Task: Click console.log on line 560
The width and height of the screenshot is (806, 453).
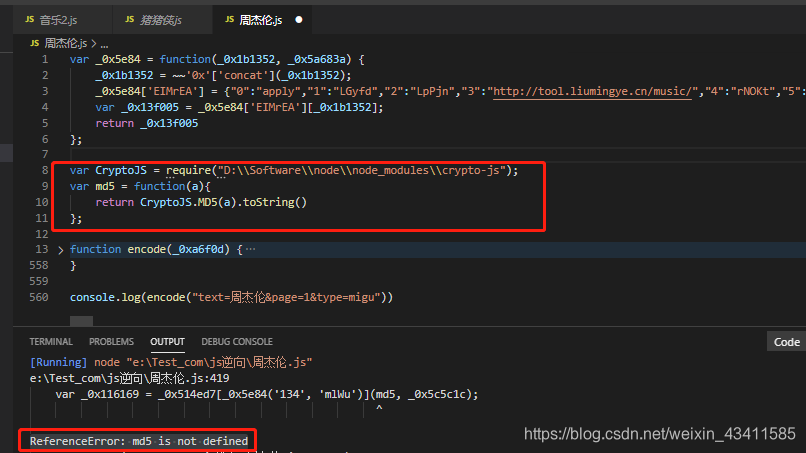Action: [105, 297]
